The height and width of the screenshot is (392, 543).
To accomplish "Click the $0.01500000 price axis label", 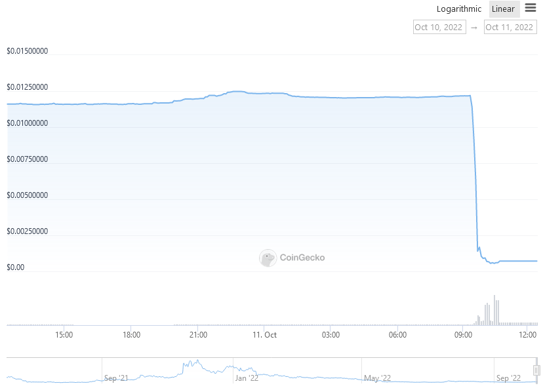I will pyautogui.click(x=28, y=51).
